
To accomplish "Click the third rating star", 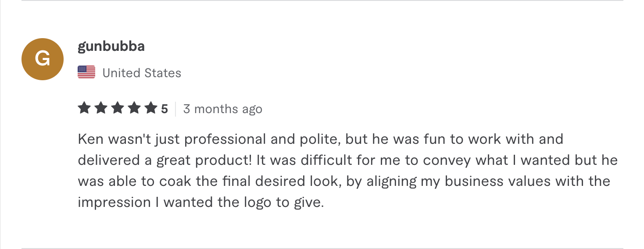I will pyautogui.click(x=118, y=108).
